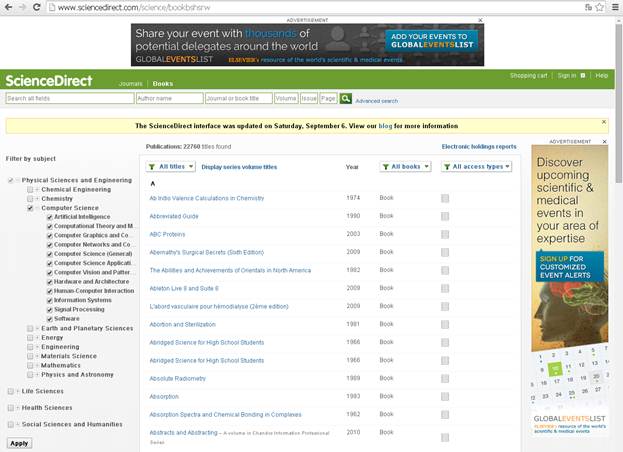Expand the Materials Science node
623x452 pixels.
coord(37,356)
